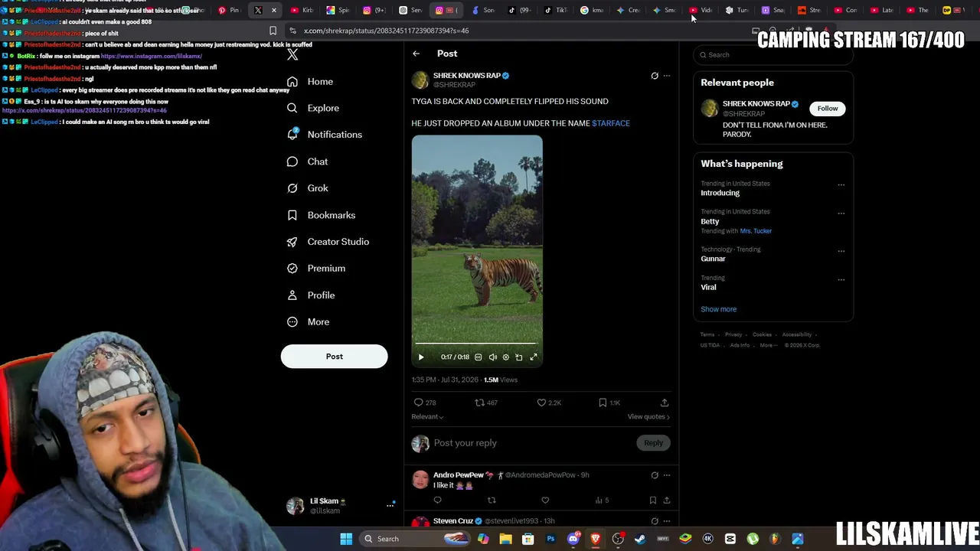Open more options on Andro PewPew's reply
Viewport: 980px width, 551px height.
pos(667,475)
